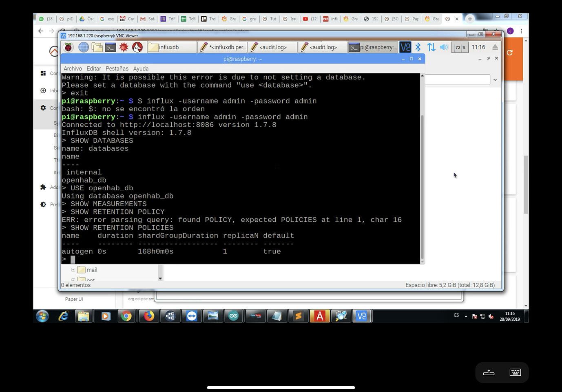Screen dimensions: 562x392
Task: Open the Raspberry Pi main menu
Action: [x=68, y=47]
